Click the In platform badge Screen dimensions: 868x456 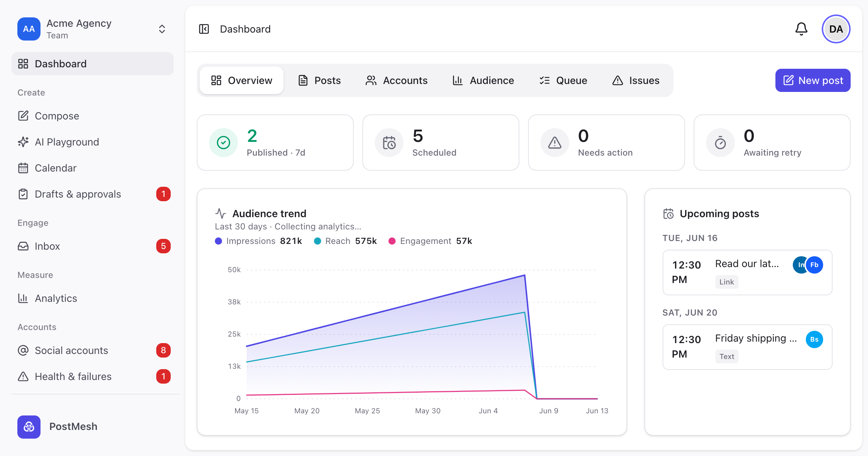click(800, 265)
